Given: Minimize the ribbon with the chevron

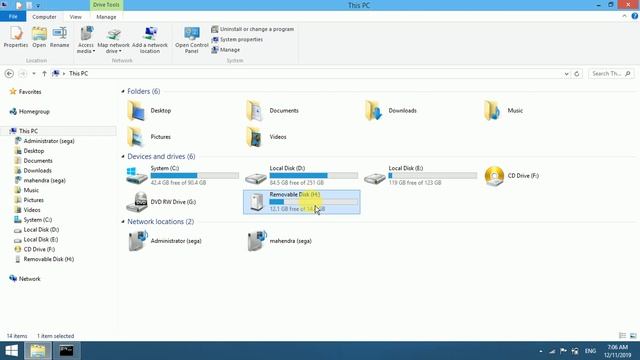Looking at the screenshot, I should 624,16.
